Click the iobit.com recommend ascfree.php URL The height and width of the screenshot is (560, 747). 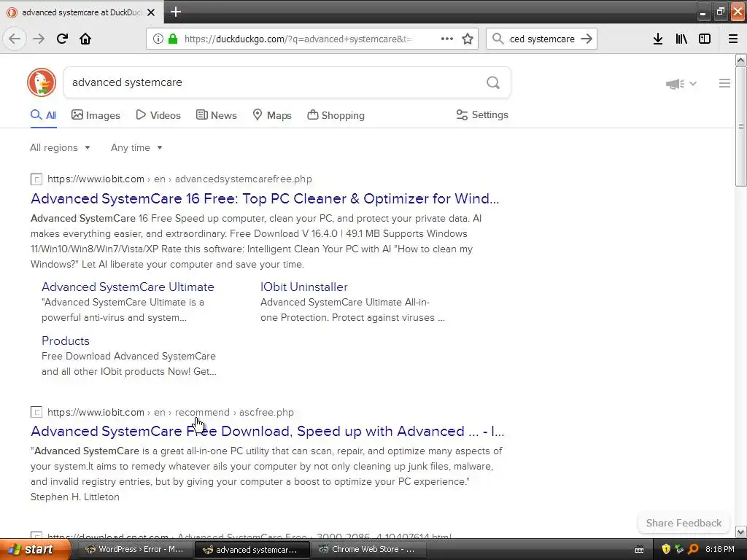[x=171, y=413]
